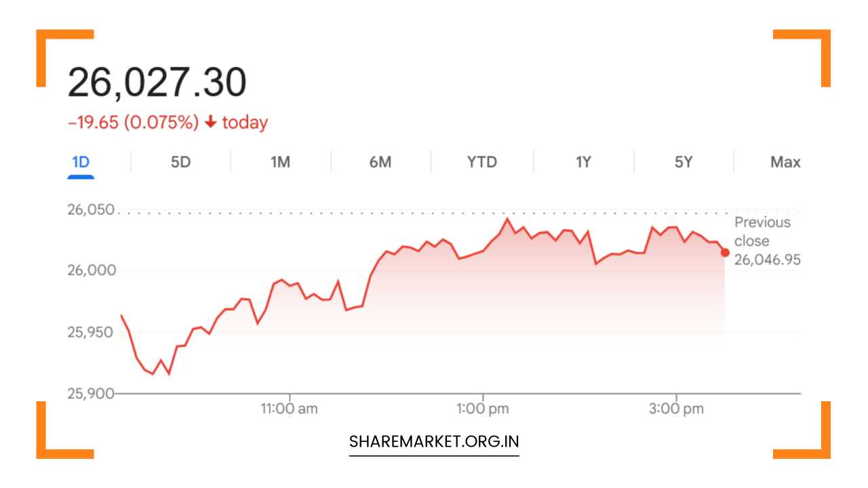Image resolution: width=868 pixels, height=488 pixels.
Task: Select the chart's peak point near 1:00 pm
Action: pos(506,218)
